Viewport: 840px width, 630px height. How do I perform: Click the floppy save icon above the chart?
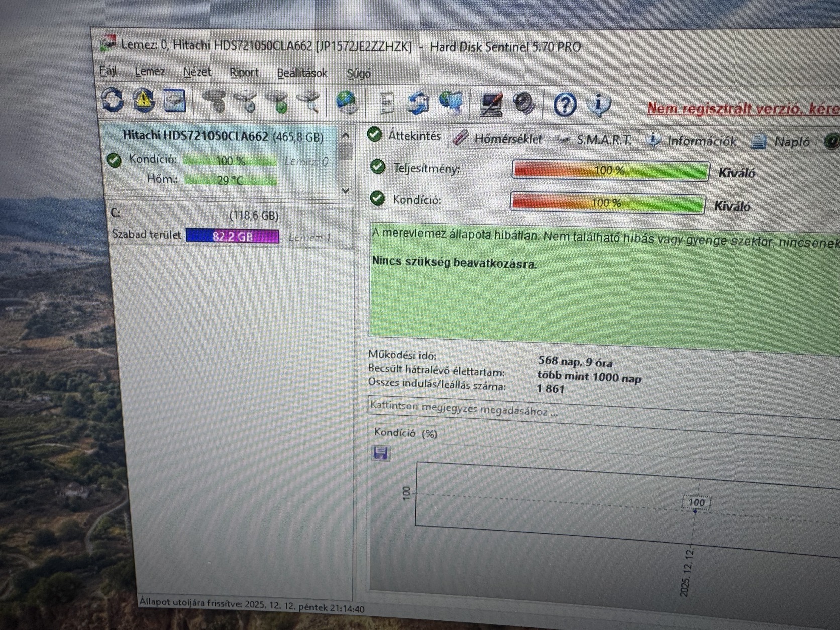pos(381,453)
